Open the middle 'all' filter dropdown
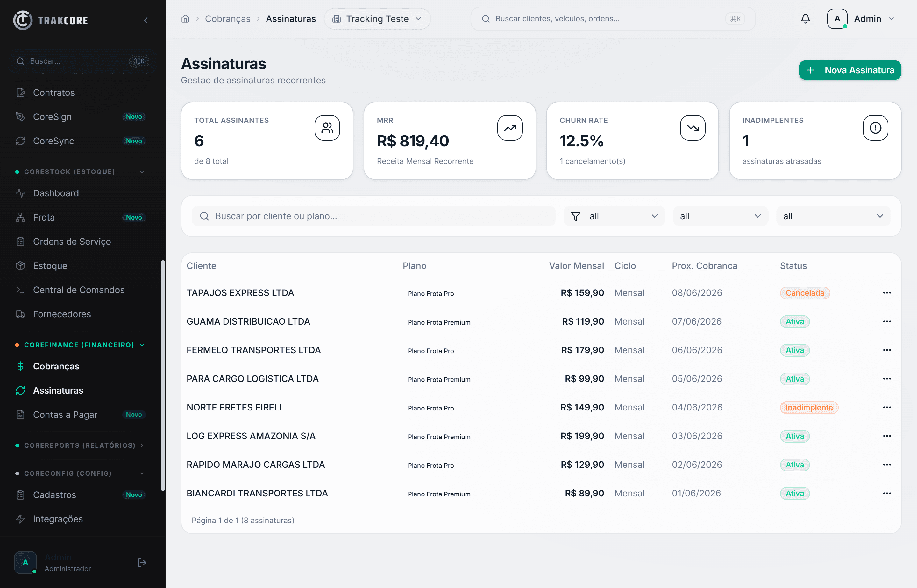The height and width of the screenshot is (588, 917). (720, 216)
